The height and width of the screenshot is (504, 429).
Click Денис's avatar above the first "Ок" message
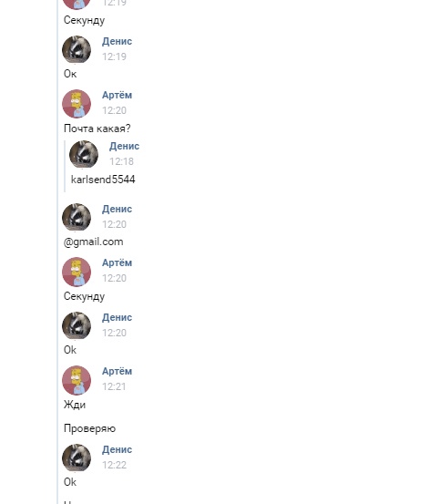[x=77, y=50]
